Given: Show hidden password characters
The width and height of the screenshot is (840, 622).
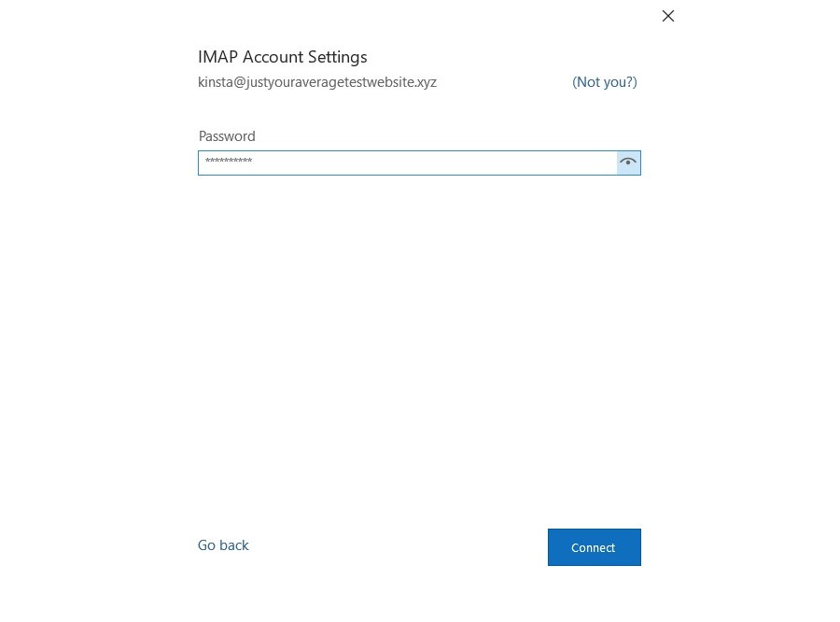Looking at the screenshot, I should point(628,163).
